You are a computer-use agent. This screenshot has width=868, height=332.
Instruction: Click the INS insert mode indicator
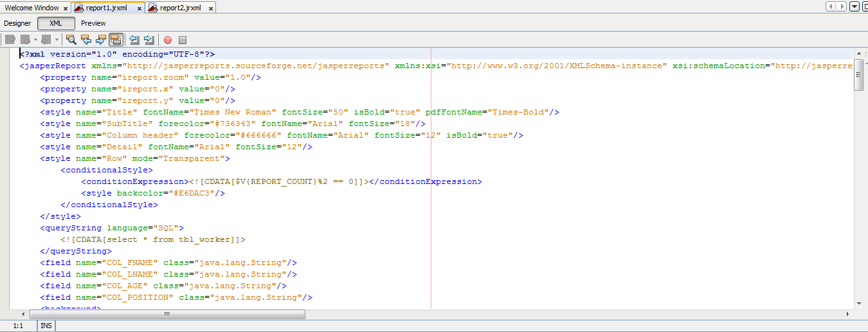coord(46,326)
